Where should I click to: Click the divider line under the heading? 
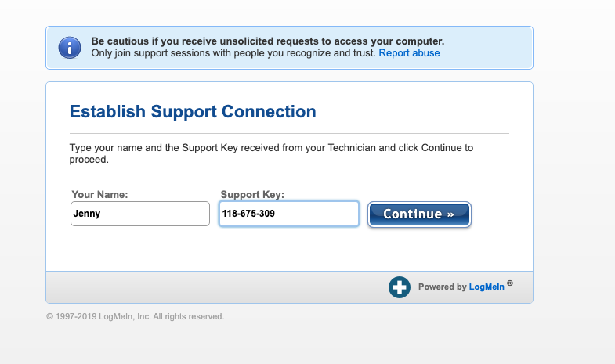(x=289, y=134)
